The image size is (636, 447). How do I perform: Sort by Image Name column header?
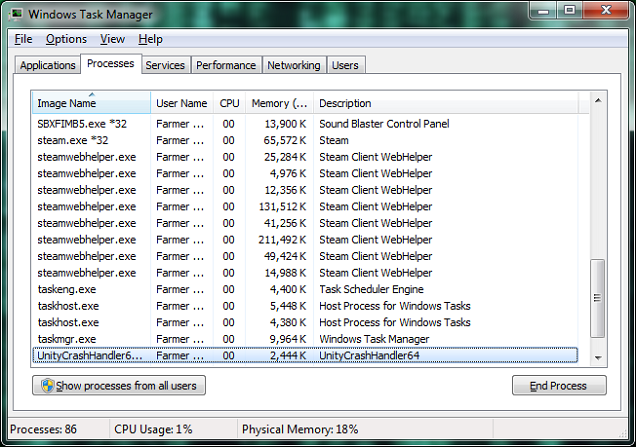point(90,103)
